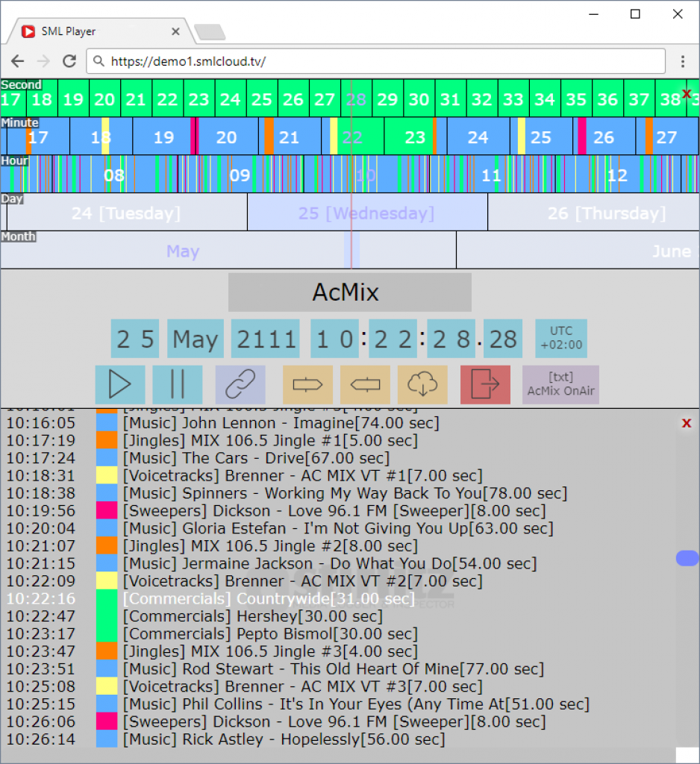Click the May month field

(x=195, y=339)
